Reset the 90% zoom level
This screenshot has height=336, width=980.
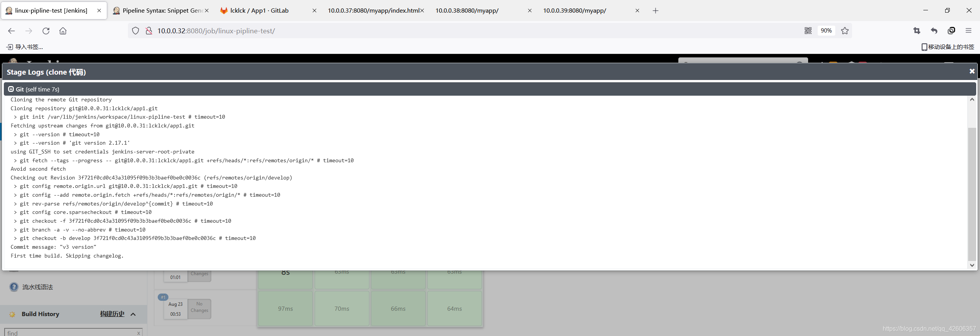pos(826,31)
